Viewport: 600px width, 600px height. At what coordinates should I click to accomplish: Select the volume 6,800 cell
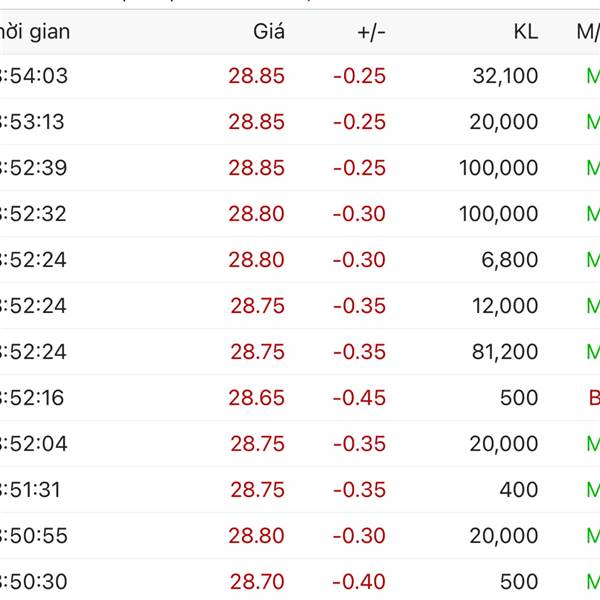509,259
